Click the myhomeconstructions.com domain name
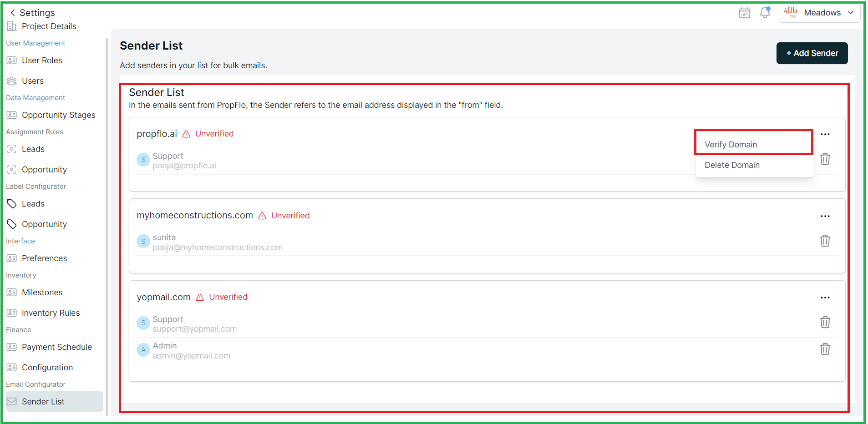Viewport: 868px width, 424px height. (x=195, y=216)
